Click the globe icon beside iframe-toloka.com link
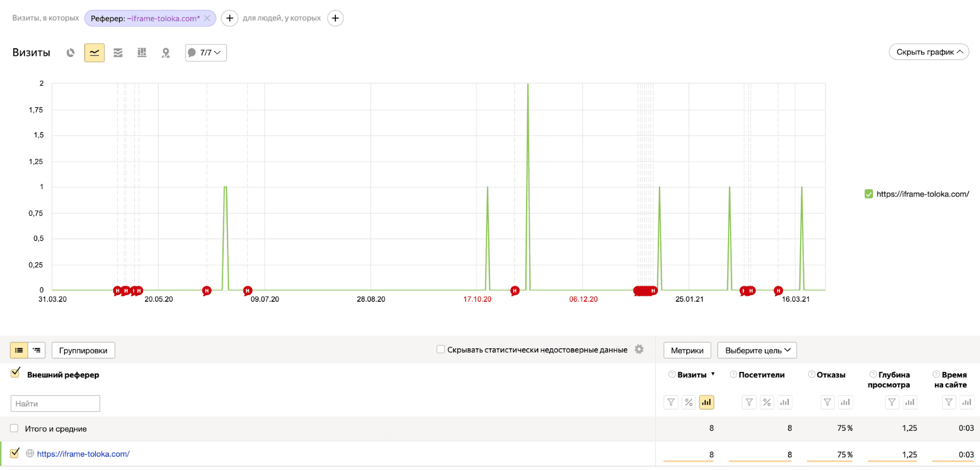Screen dimensions: 980x470 tap(30, 453)
